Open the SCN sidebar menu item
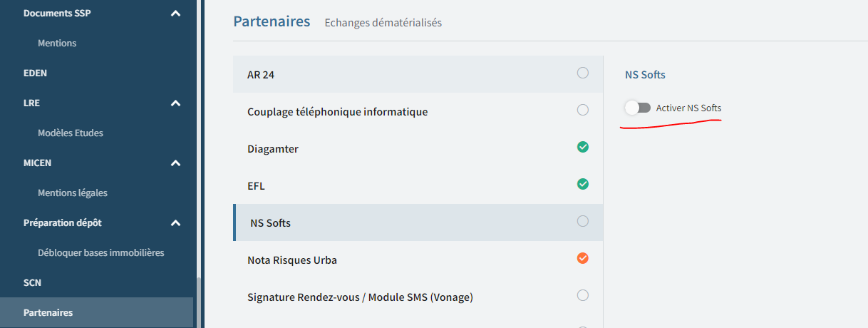Screen dimensions: 868x328 coord(33,282)
